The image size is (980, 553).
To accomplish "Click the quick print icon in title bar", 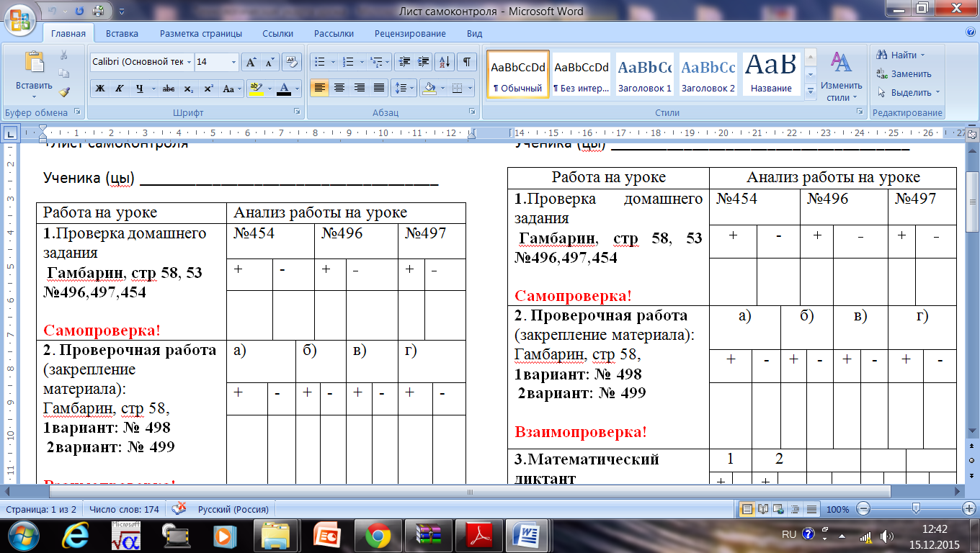I will click(x=98, y=11).
